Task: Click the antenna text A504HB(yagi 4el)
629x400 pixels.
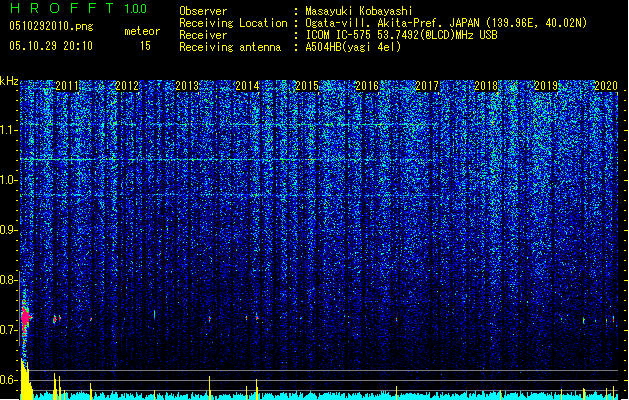Action: point(353,47)
